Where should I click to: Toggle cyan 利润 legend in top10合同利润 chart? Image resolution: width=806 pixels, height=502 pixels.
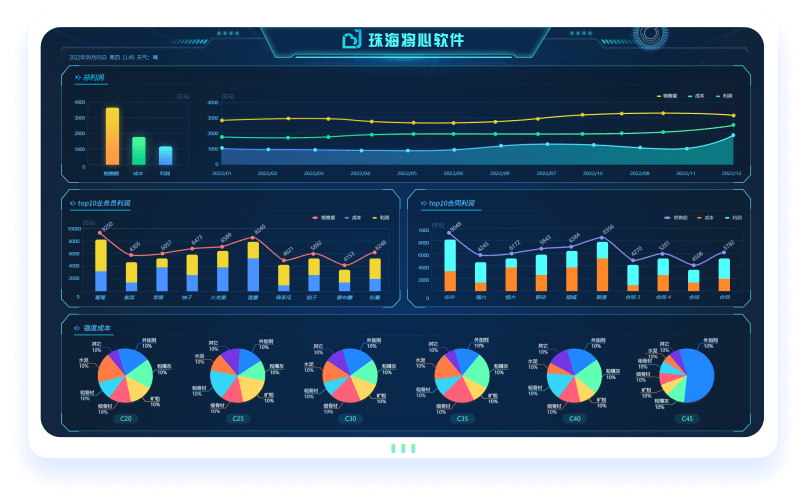[734, 218]
